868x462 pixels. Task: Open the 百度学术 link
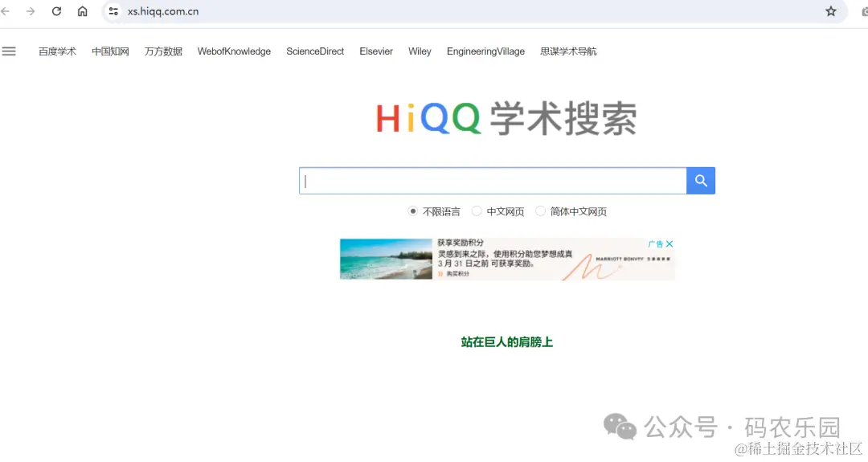coord(58,51)
